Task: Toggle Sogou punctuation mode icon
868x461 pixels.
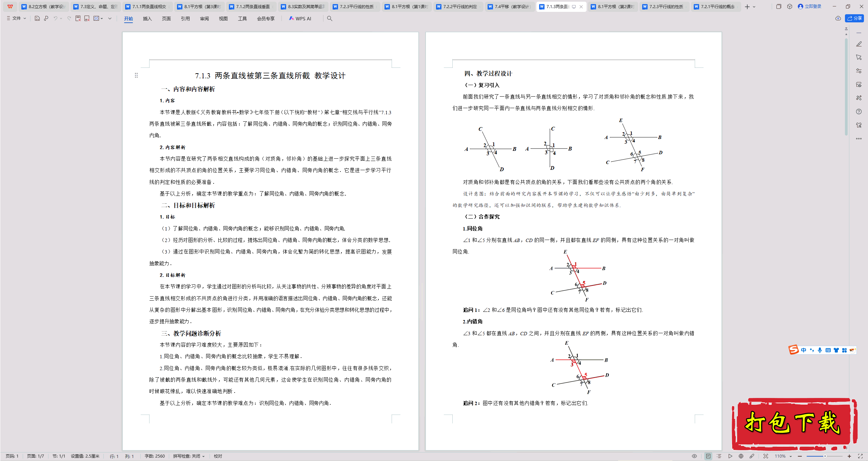Action: 812,350
